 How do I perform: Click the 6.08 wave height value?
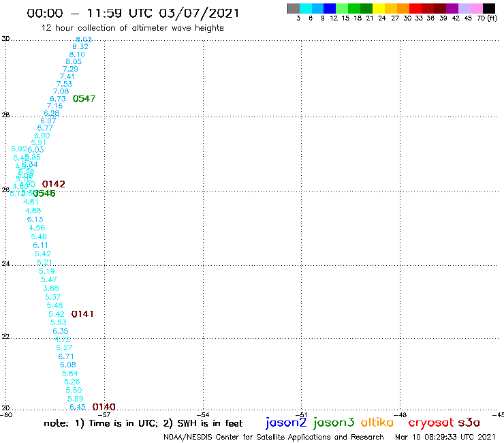[x=68, y=365]
